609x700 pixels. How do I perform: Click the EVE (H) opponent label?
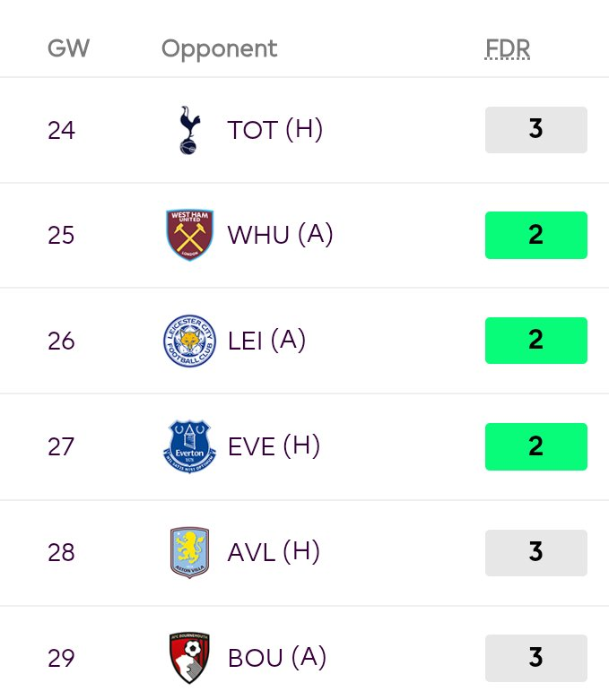click(274, 446)
